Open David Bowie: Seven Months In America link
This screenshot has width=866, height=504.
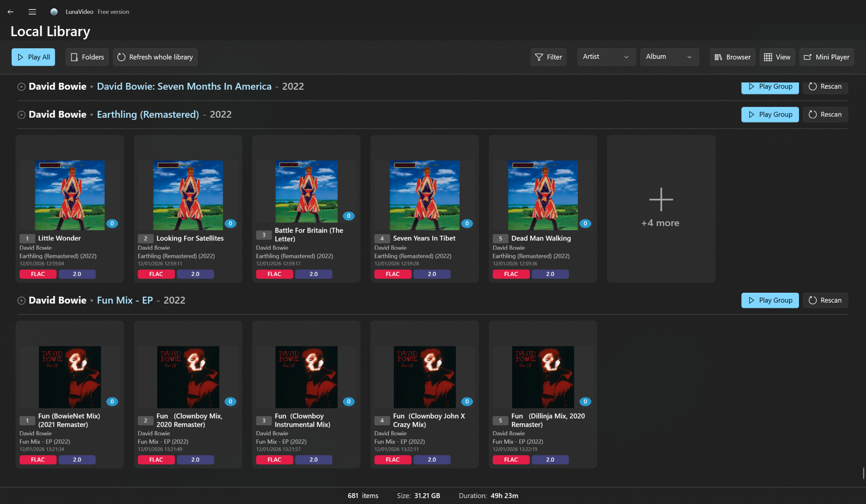[x=184, y=87]
